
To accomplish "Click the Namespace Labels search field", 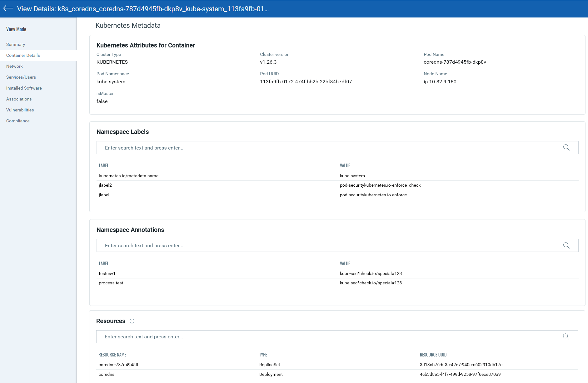I will 250,148.
